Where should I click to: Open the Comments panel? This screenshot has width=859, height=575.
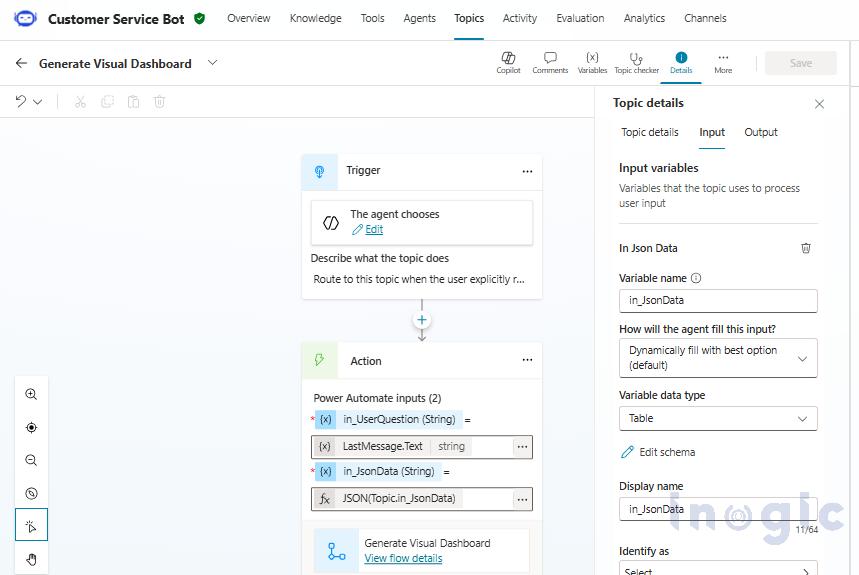pos(550,63)
